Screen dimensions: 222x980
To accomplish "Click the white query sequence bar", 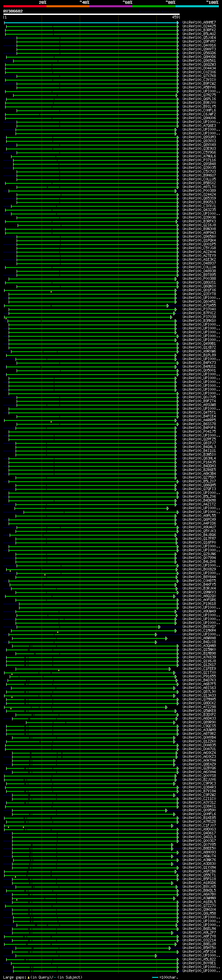I will coord(91,15).
